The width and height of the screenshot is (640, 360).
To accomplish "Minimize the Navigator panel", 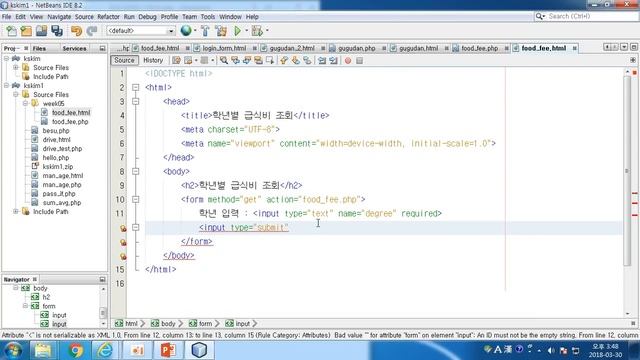I will [x=102, y=279].
